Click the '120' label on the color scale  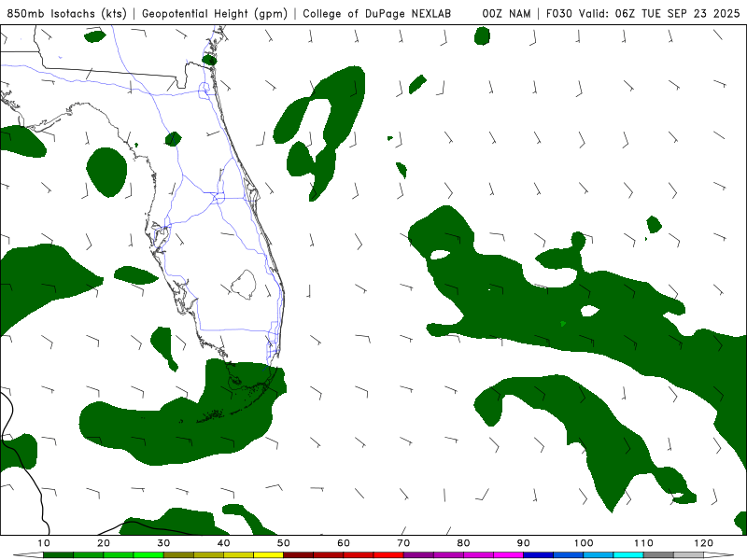click(x=704, y=543)
